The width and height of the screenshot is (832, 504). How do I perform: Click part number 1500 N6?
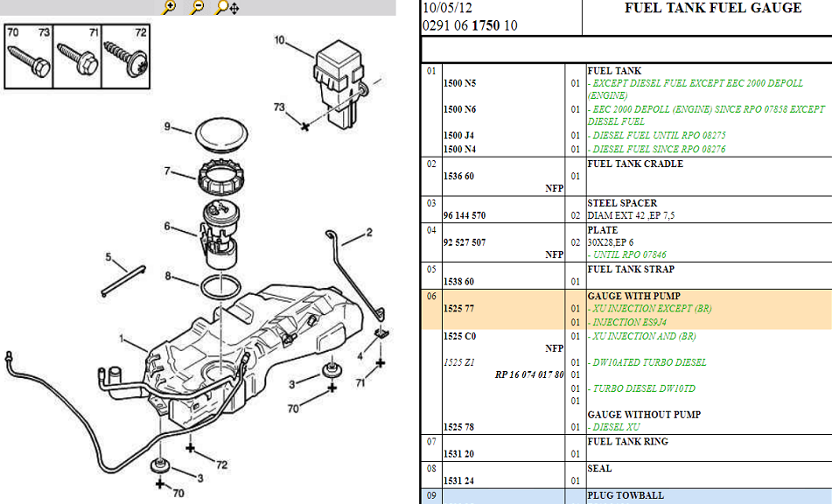click(x=460, y=109)
